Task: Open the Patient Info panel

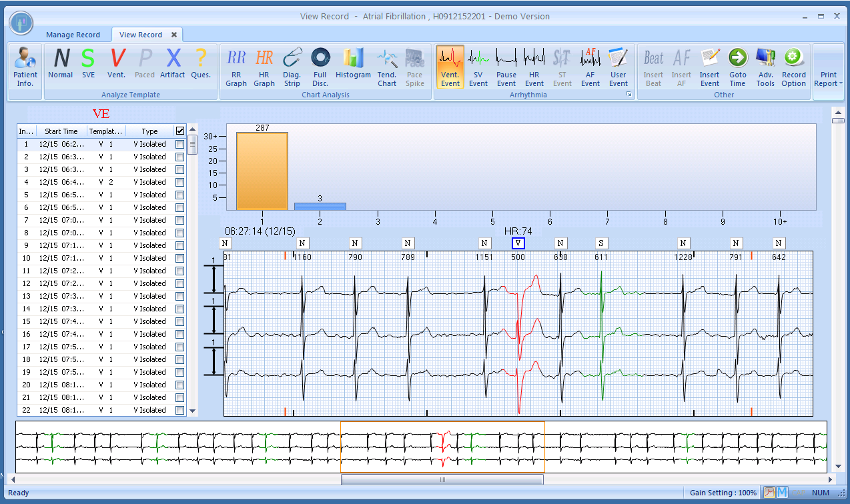Action: click(25, 68)
